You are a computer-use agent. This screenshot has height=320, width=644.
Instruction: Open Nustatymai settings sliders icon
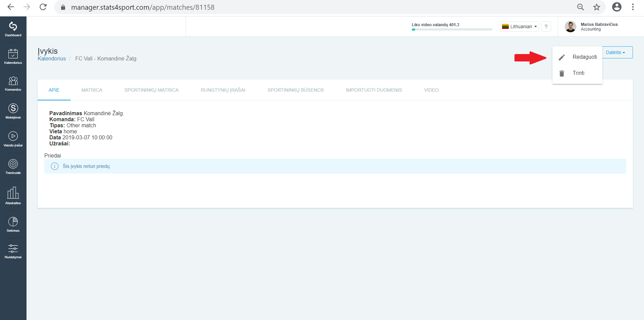13,252
